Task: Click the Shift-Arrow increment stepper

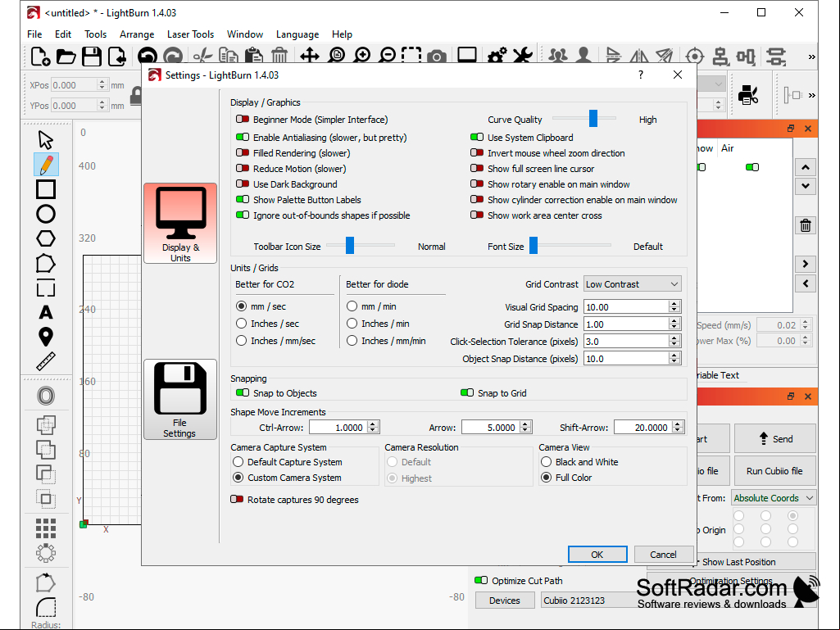Action: [x=678, y=427]
